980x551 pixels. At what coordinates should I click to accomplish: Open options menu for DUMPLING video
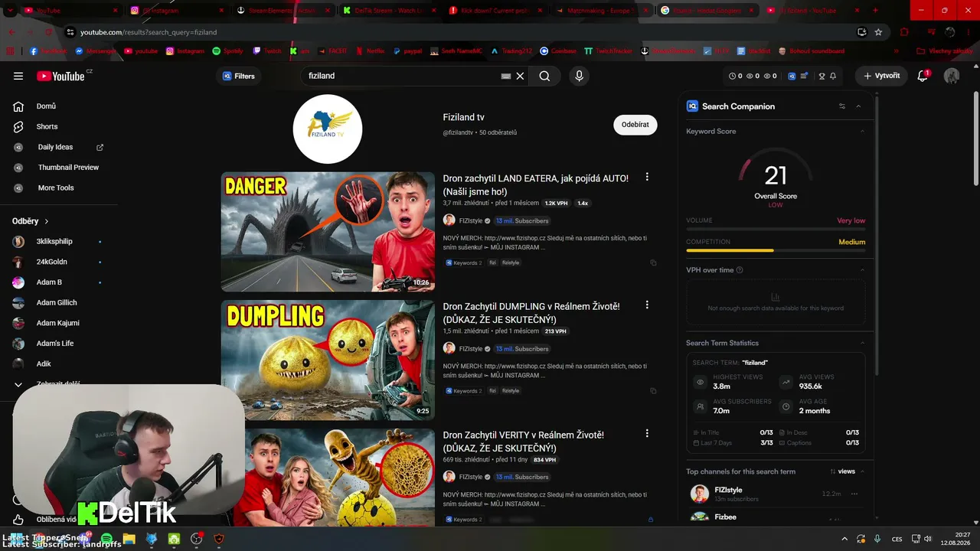pyautogui.click(x=647, y=305)
